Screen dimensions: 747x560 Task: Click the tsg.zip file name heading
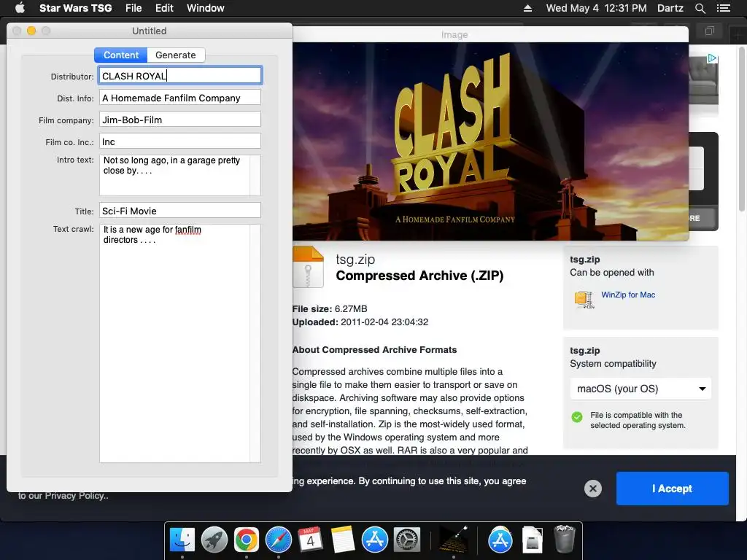[355, 260]
